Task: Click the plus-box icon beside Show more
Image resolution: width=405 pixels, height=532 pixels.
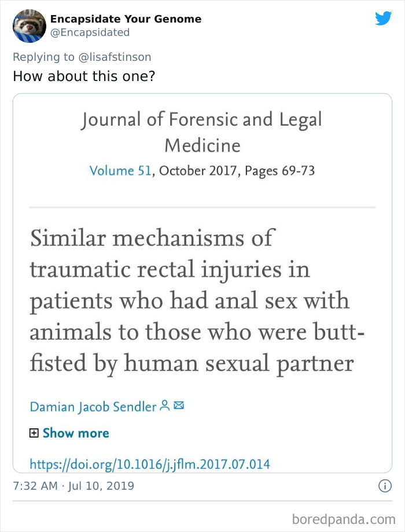Action: 35,433
